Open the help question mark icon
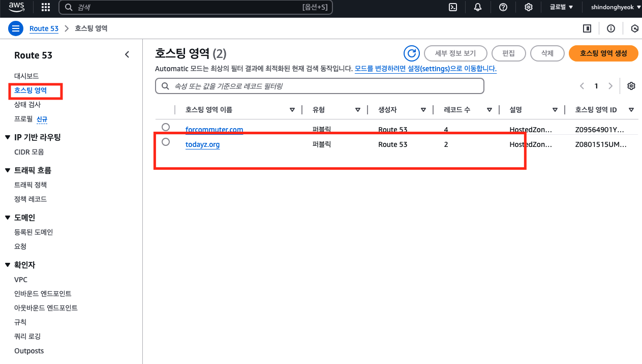642x364 pixels. 503,7
